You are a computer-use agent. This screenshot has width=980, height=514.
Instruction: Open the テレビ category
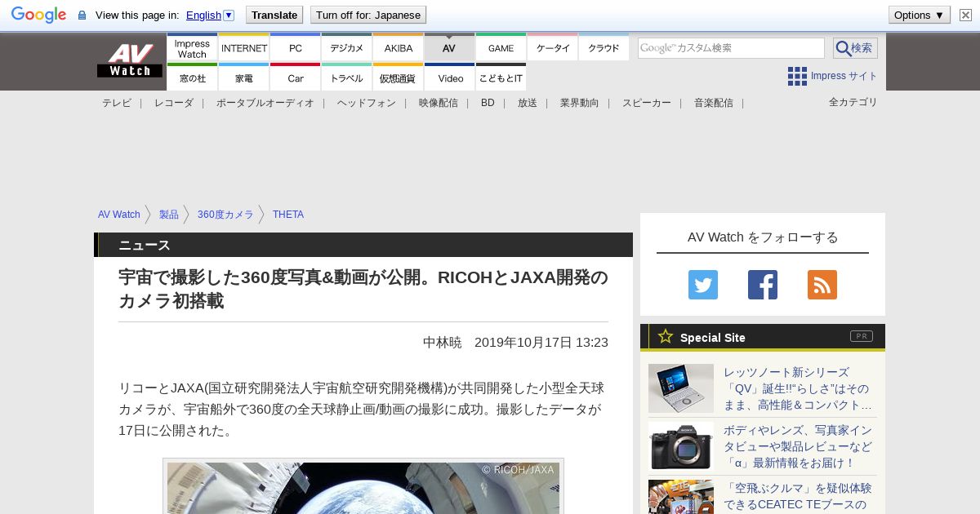click(x=117, y=103)
